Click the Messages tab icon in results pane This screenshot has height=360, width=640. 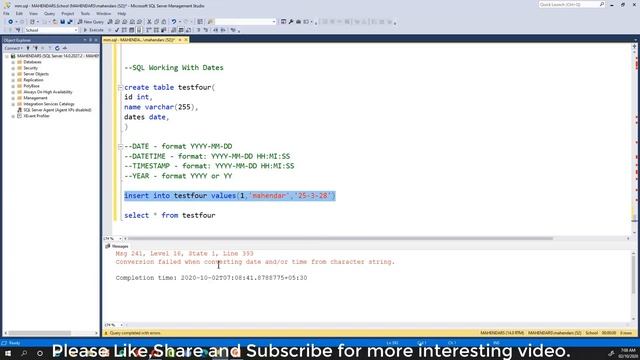tap(108, 246)
